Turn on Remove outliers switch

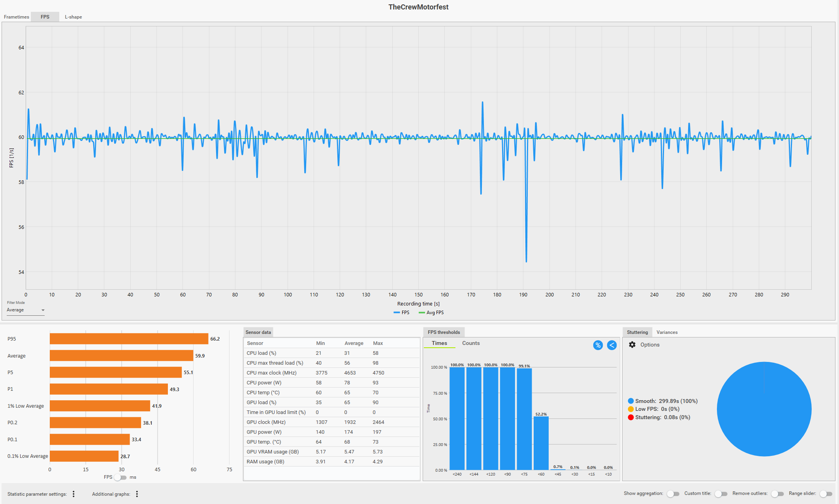pos(777,494)
